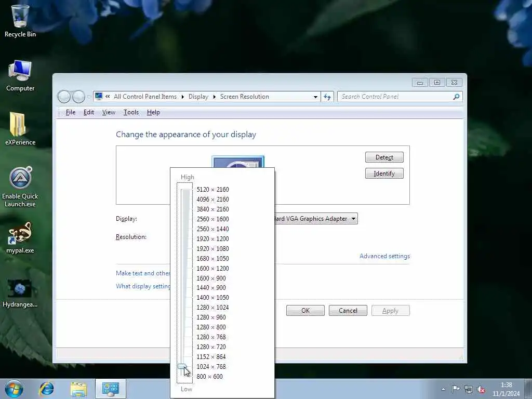Select the 800 × 600 resolution
The height and width of the screenshot is (399, 532).
tap(210, 376)
